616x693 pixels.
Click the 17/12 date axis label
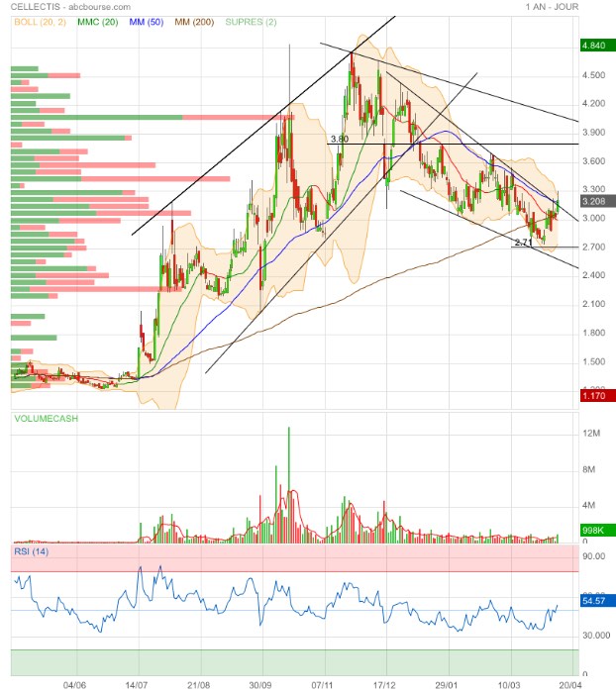pyautogui.click(x=384, y=685)
